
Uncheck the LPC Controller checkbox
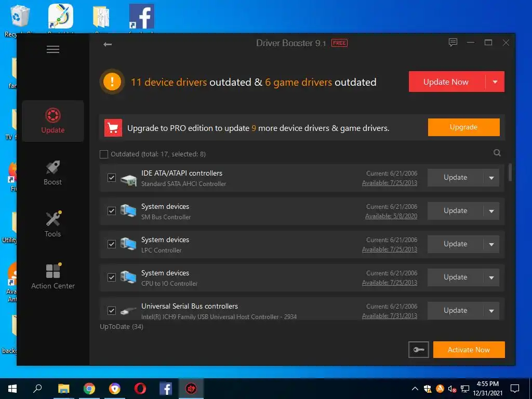[x=112, y=244]
